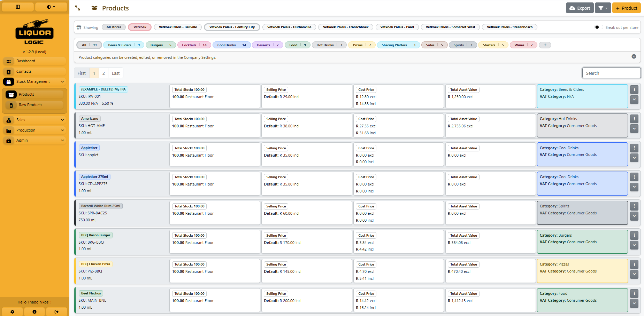Open the Products sidebar item
This screenshot has width=644, height=316.
[34, 94]
